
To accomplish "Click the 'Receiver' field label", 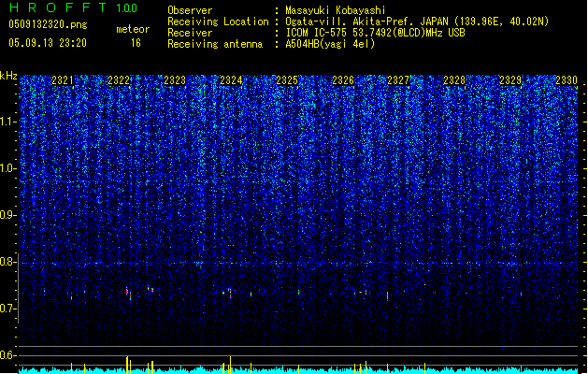I will (190, 33).
